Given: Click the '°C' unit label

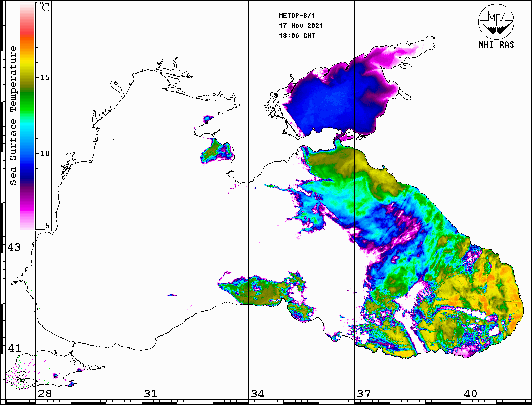Looking at the screenshot, I should coord(44,7).
